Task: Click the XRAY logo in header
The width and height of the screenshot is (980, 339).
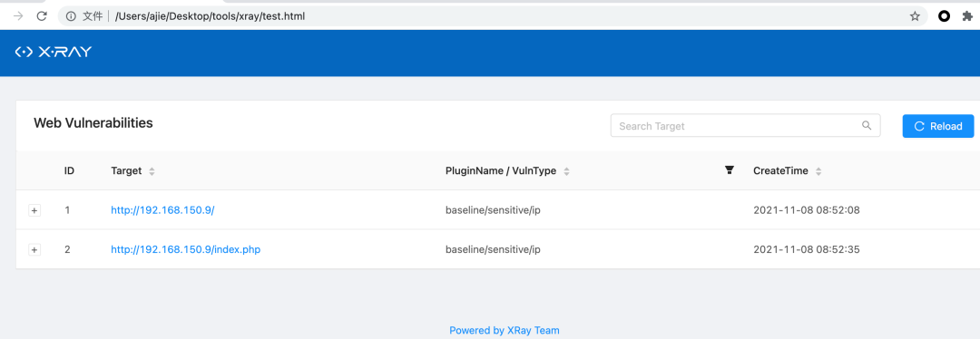Action: pos(54,52)
